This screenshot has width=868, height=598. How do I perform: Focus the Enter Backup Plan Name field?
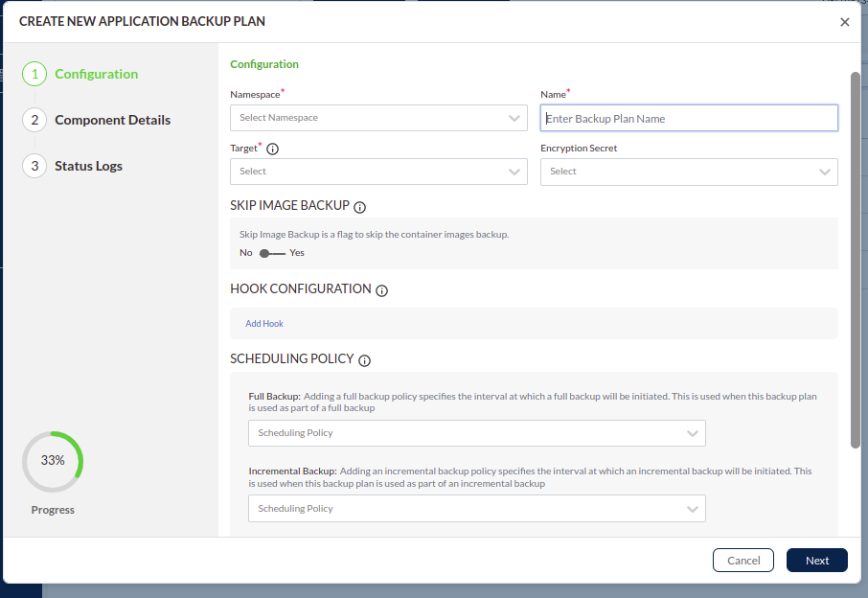coord(689,118)
